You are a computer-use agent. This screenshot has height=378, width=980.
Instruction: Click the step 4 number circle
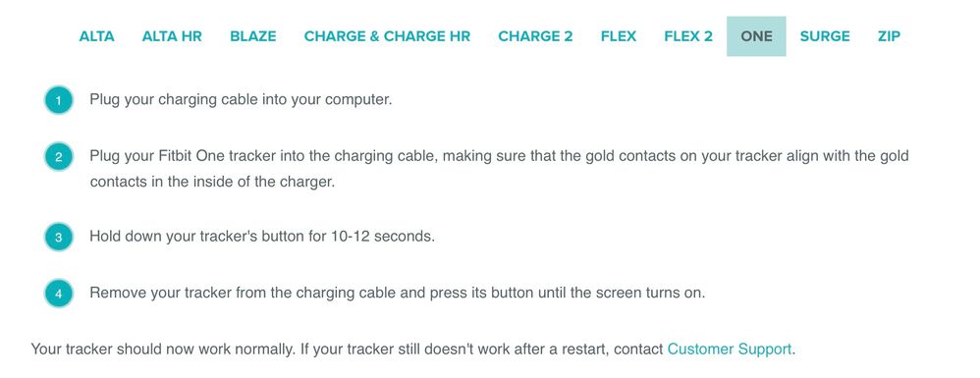(x=59, y=293)
